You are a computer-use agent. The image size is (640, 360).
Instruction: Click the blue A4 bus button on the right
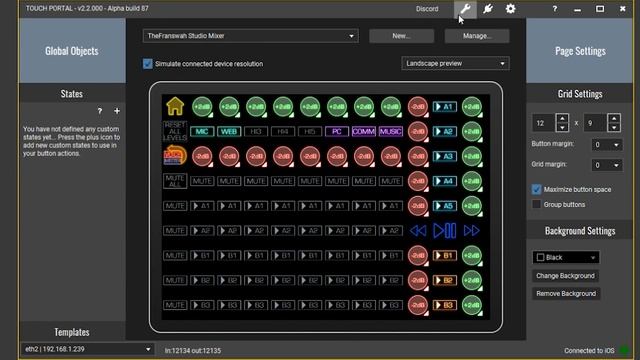coord(444,181)
